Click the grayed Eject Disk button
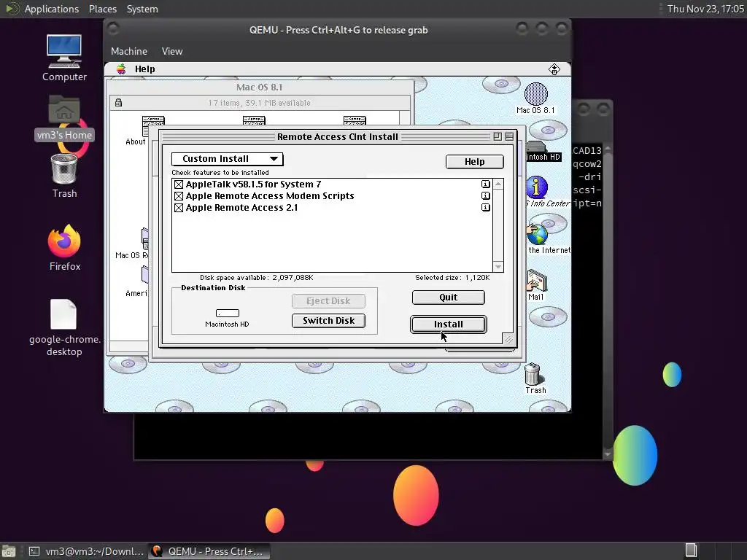The image size is (747, 560). tap(328, 301)
